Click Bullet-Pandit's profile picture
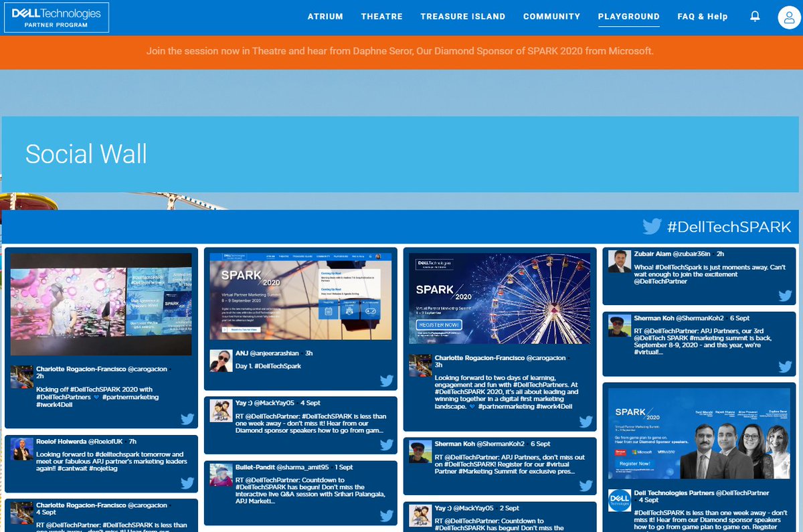 tap(221, 475)
